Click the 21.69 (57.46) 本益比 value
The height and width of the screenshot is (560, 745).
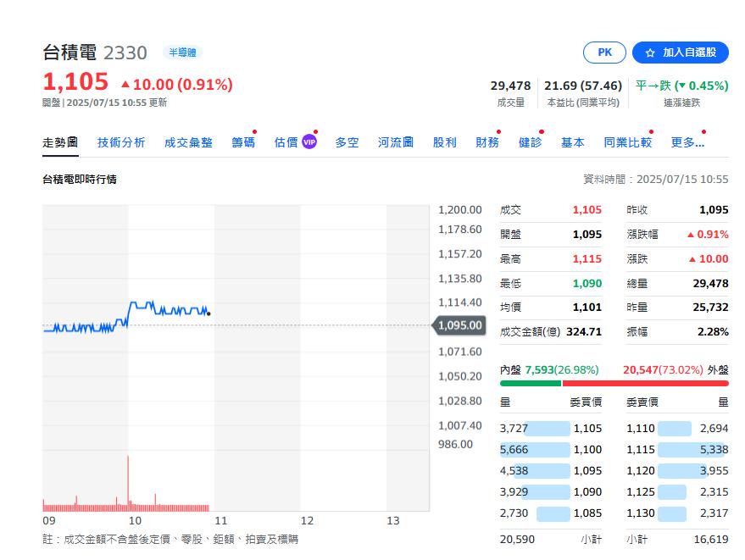click(x=583, y=86)
